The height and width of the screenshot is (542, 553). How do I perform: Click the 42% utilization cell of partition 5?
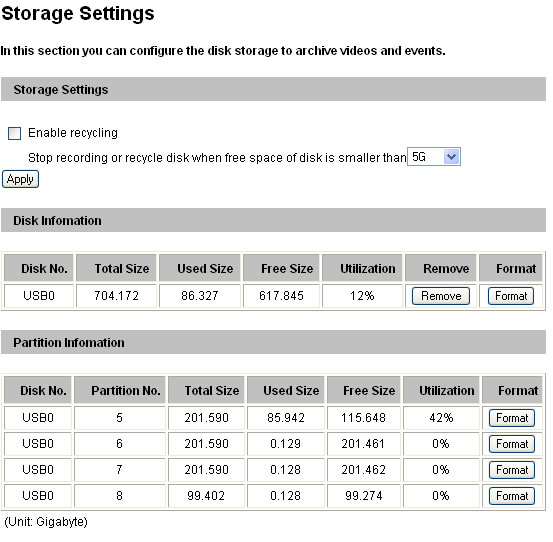click(441, 418)
